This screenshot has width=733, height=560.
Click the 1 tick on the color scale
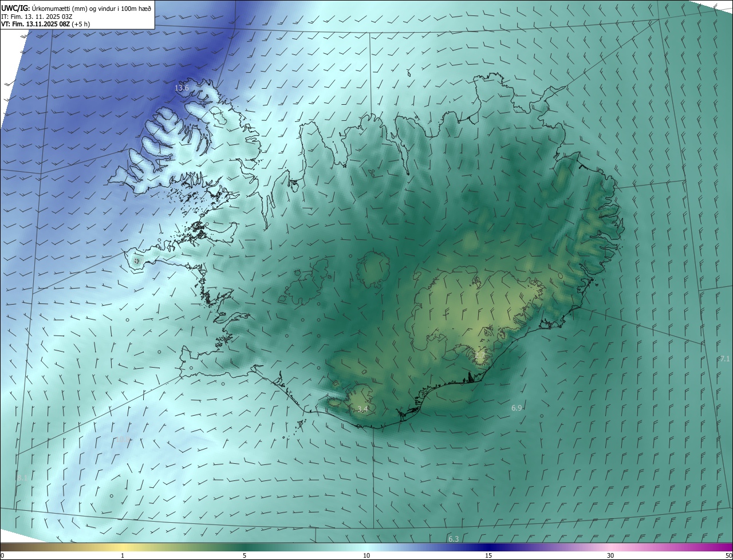123,555
